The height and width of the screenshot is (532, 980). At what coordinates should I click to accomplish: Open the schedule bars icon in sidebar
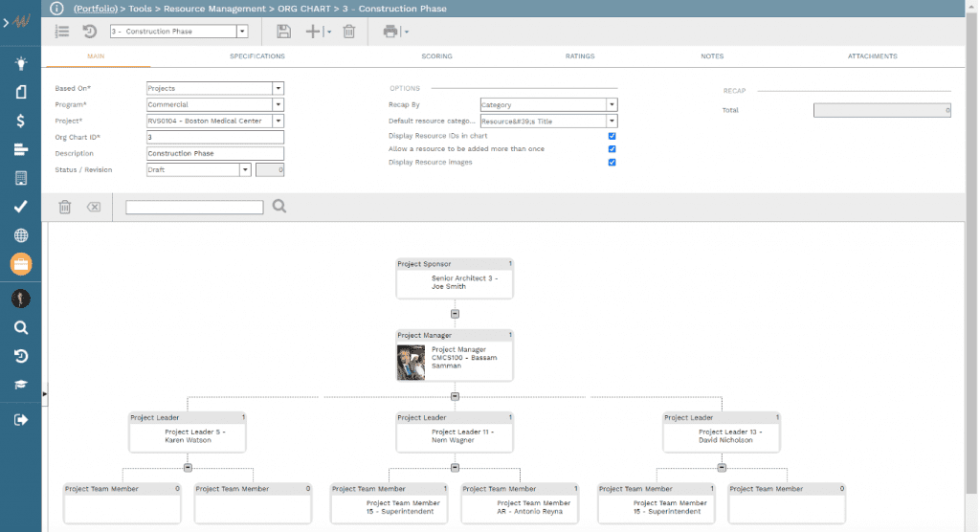[x=21, y=149]
